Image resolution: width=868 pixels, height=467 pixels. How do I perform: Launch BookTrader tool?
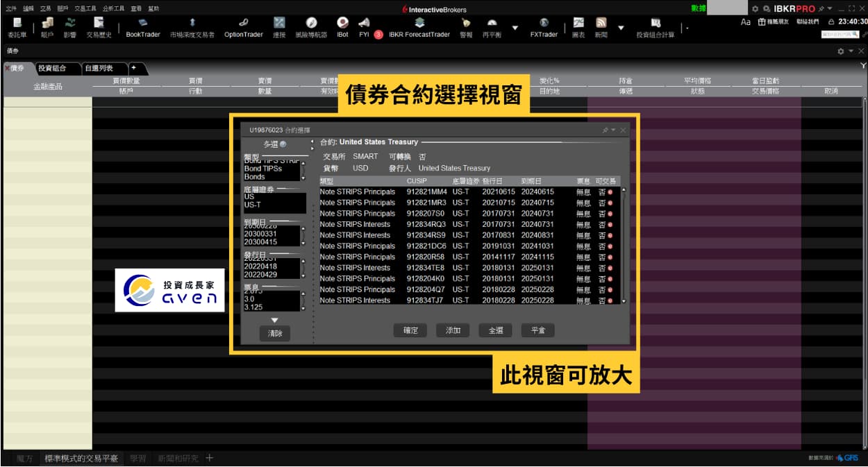pyautogui.click(x=143, y=27)
